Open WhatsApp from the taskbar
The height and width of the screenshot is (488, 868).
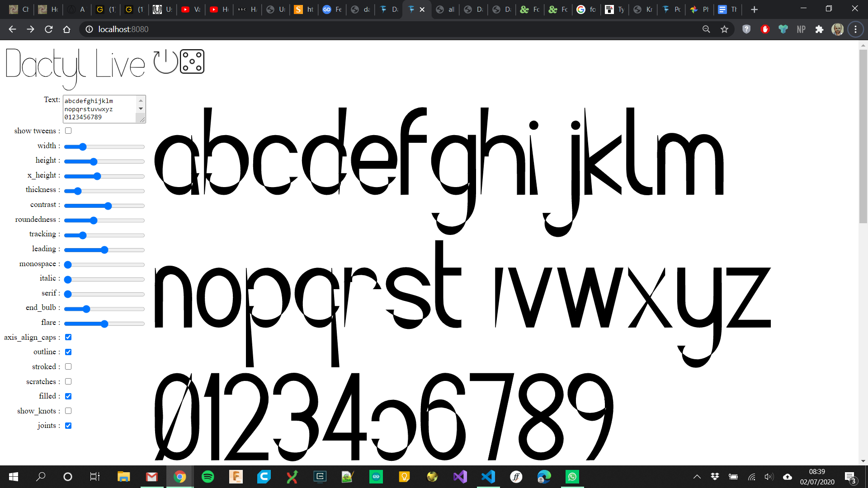pos(572,477)
